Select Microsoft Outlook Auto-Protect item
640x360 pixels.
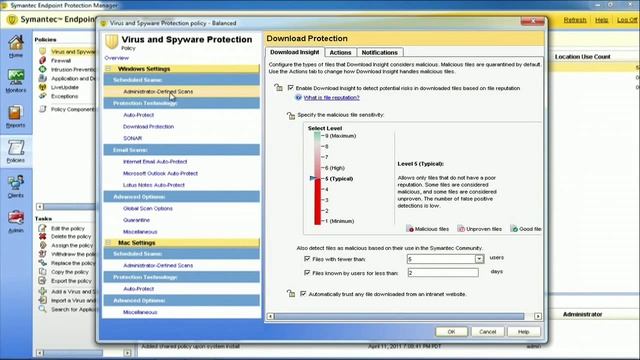pos(160,173)
